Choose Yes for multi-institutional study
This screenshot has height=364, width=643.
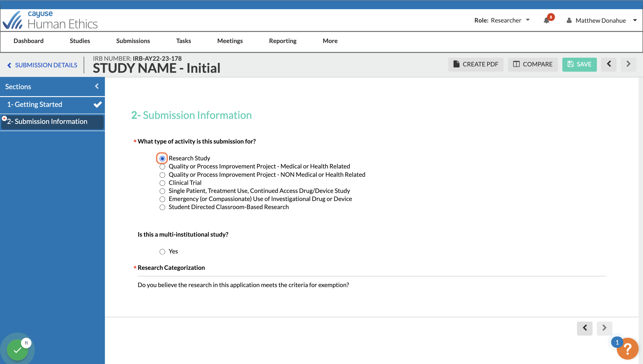[162, 251]
